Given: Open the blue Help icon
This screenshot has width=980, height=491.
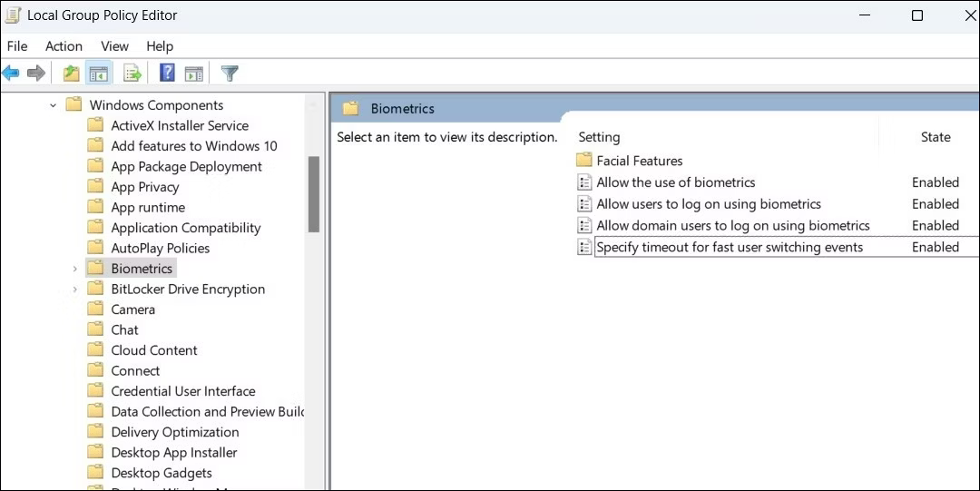Looking at the screenshot, I should [x=167, y=74].
